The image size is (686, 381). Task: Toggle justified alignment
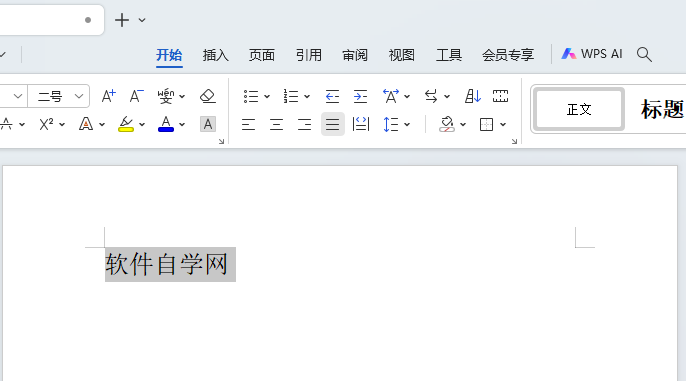pyautogui.click(x=332, y=124)
